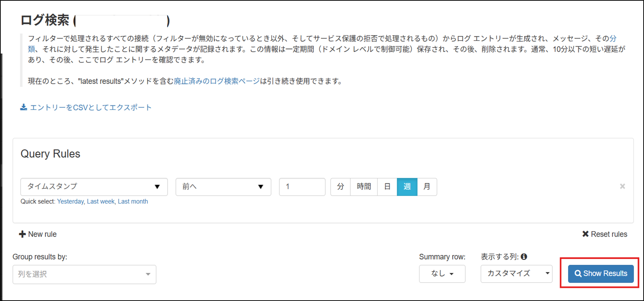Select the 週 time unit
Image resolution: width=644 pixels, height=301 pixels.
click(407, 187)
